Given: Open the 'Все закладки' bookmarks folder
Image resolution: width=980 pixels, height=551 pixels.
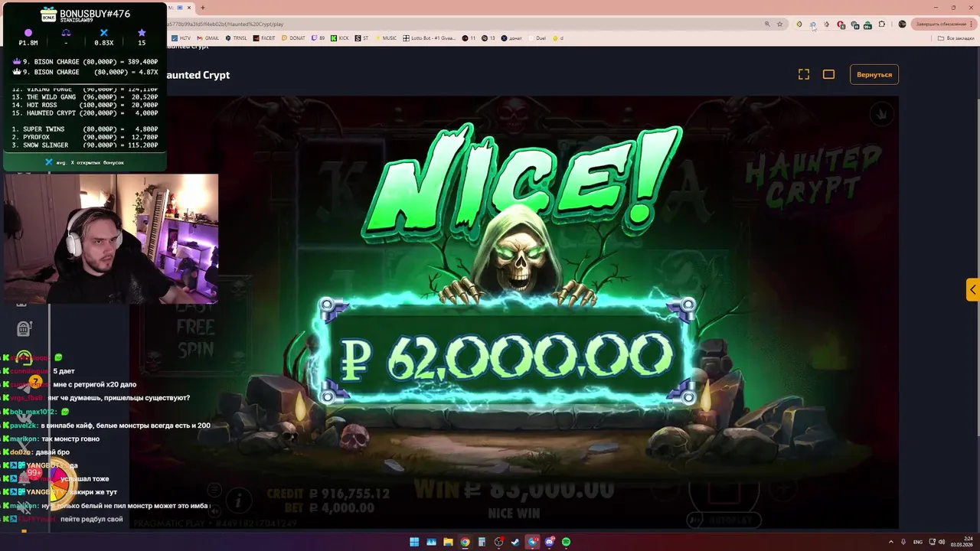Looking at the screenshot, I should (957, 37).
